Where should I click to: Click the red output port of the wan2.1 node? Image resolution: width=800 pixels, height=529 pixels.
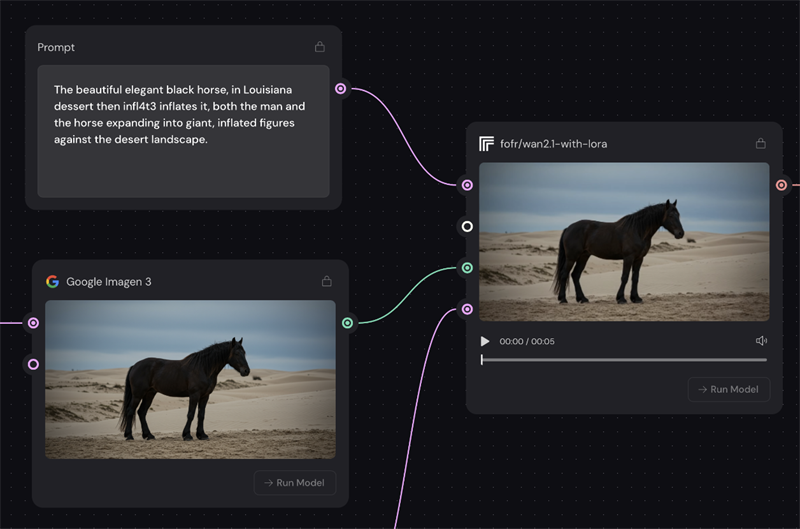click(x=781, y=185)
